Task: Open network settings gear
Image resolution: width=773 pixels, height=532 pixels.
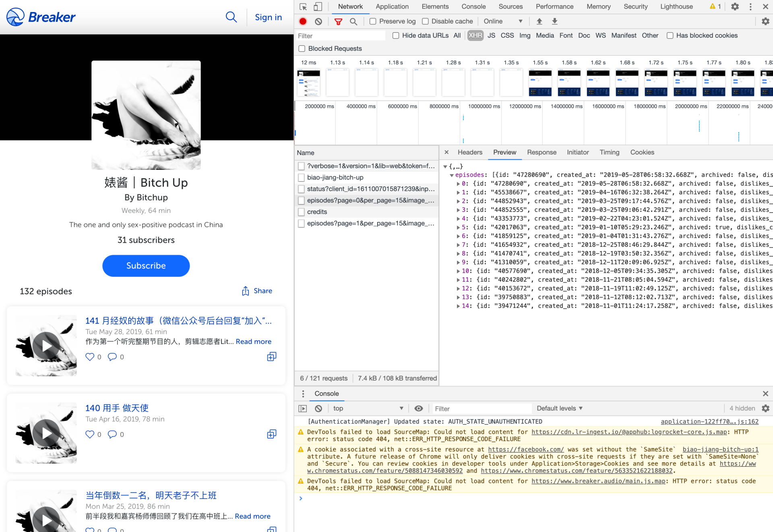Action: click(x=765, y=21)
